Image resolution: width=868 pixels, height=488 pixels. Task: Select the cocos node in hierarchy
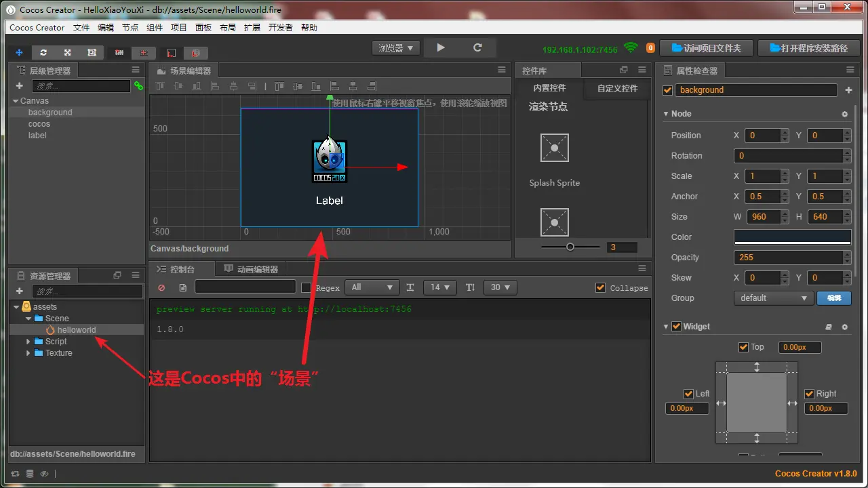pos(39,124)
